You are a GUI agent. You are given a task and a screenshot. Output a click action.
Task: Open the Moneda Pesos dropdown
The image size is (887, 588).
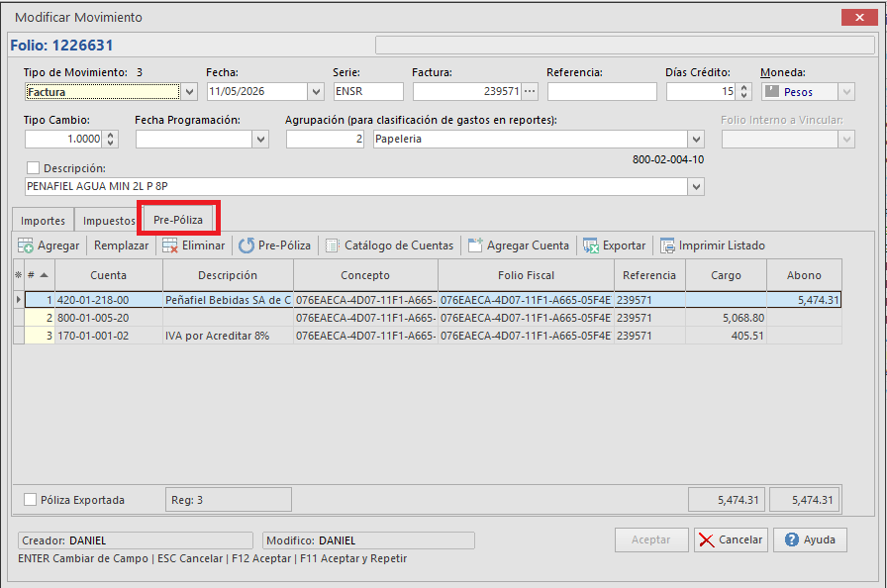click(x=846, y=92)
